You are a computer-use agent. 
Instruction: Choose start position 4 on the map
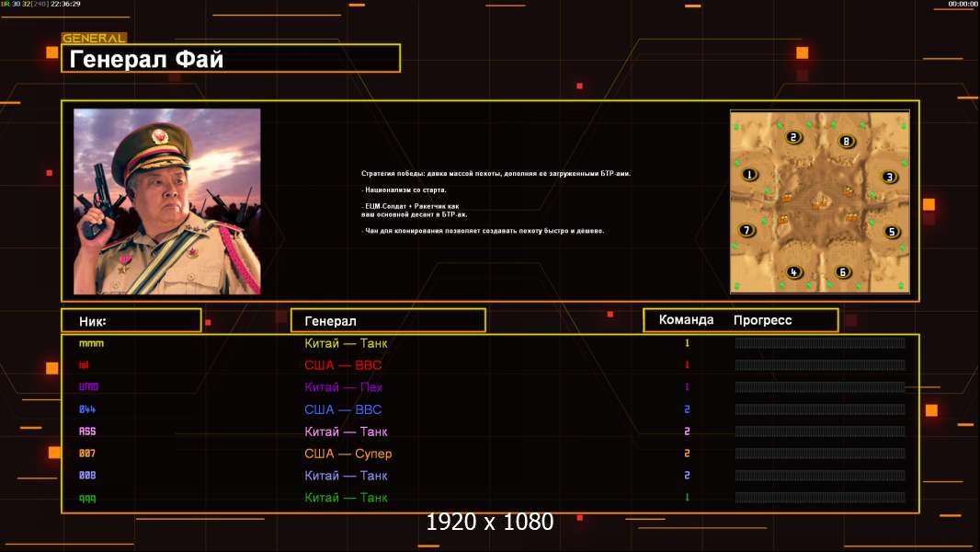point(794,271)
